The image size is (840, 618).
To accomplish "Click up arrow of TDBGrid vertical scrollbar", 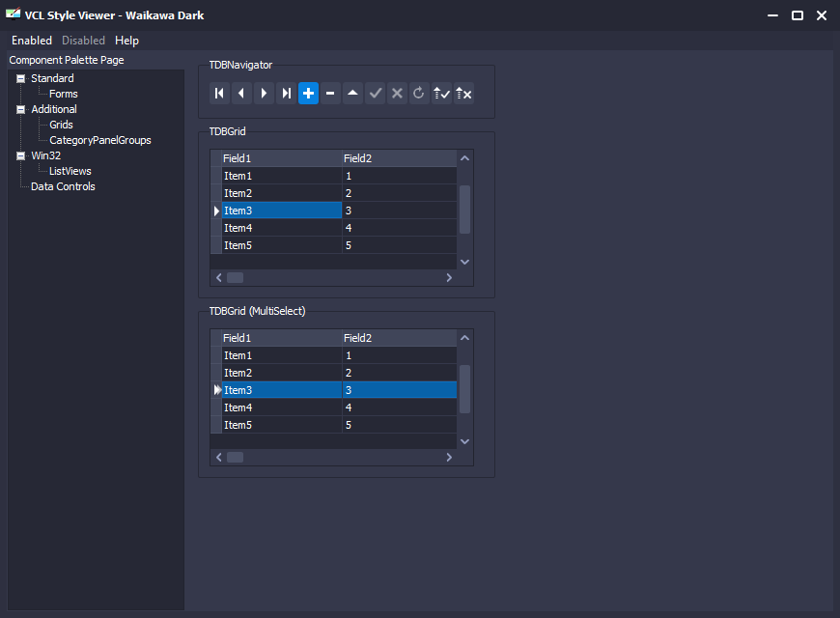I will [465, 158].
